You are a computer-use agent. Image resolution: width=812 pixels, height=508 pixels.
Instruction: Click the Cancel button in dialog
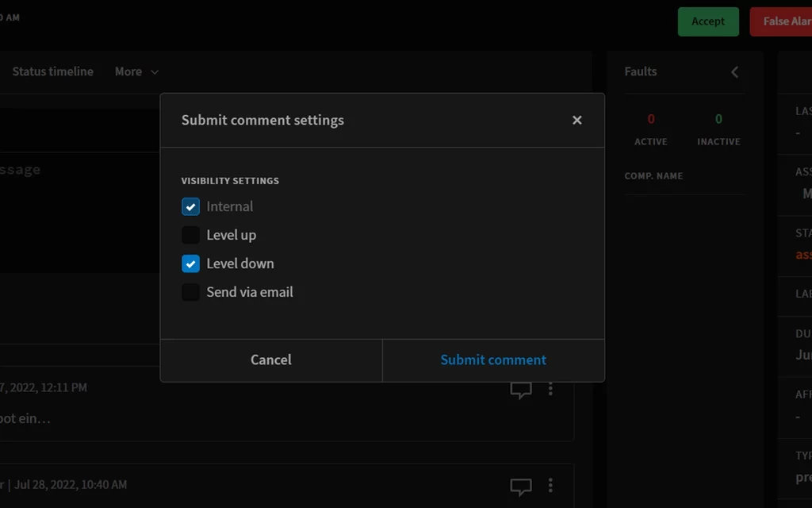coord(271,360)
